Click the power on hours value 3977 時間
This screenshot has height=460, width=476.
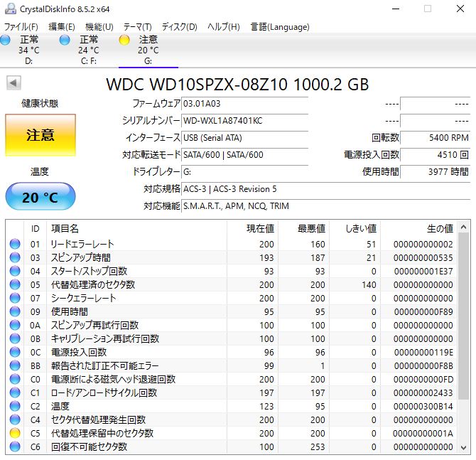436,172
